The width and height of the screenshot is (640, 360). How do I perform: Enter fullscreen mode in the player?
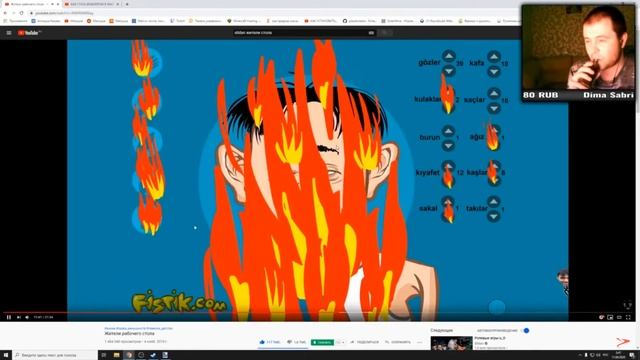[628, 317]
